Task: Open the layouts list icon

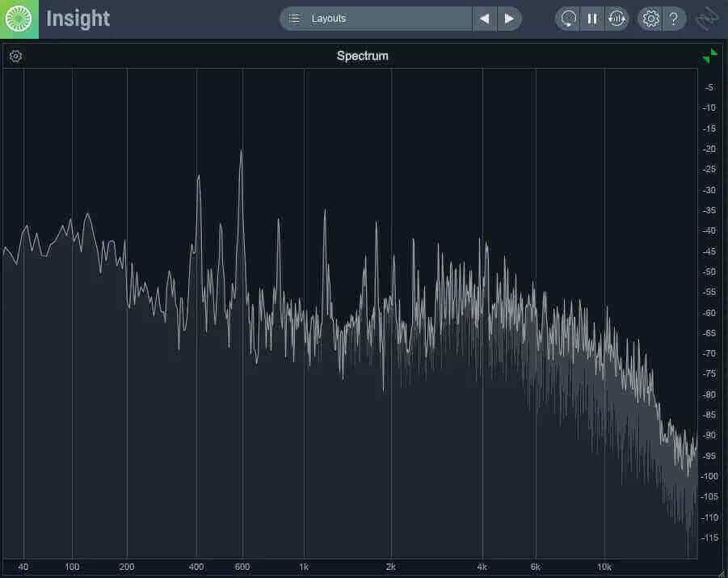Action: pyautogui.click(x=294, y=19)
